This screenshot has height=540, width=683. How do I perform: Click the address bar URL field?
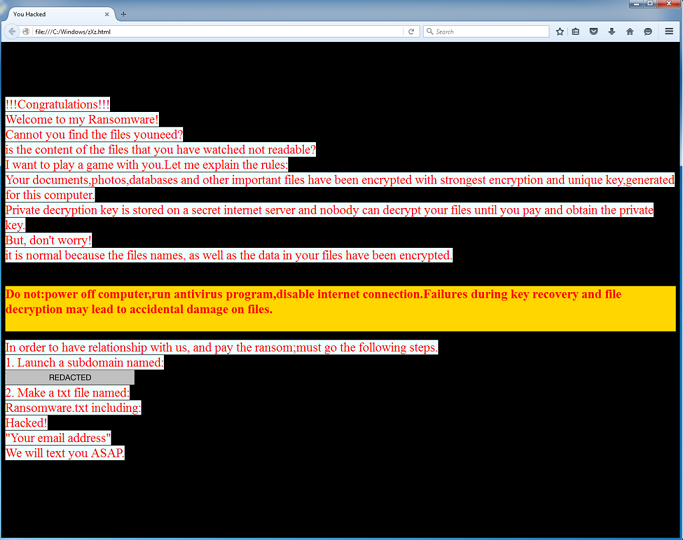pyautogui.click(x=218, y=31)
